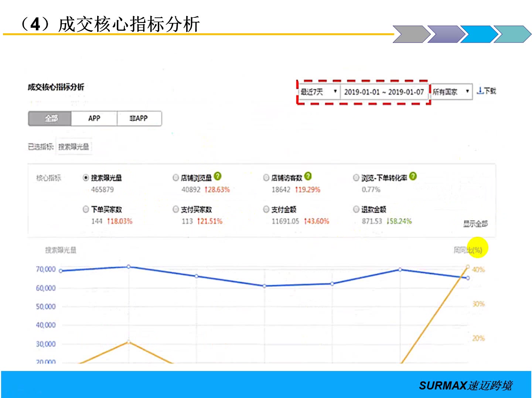Select the 下单买家数 radio button
The height and width of the screenshot is (398, 532).
coord(85,209)
